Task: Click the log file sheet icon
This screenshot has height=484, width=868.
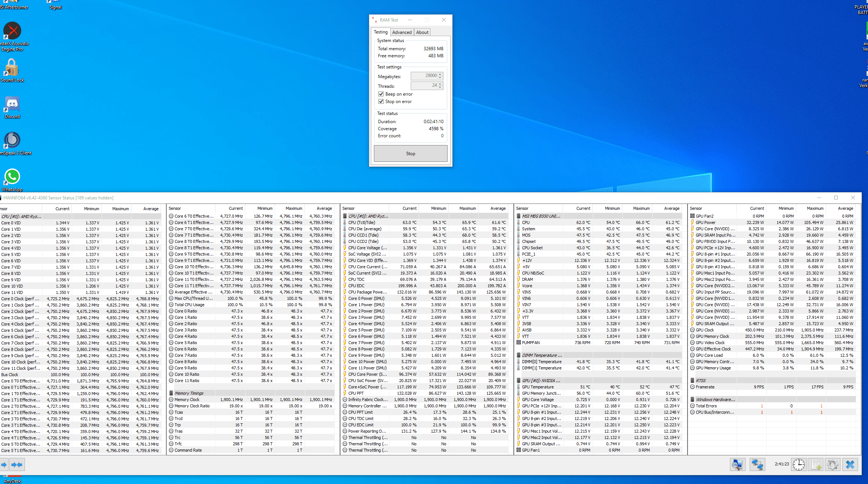Action: point(816,464)
